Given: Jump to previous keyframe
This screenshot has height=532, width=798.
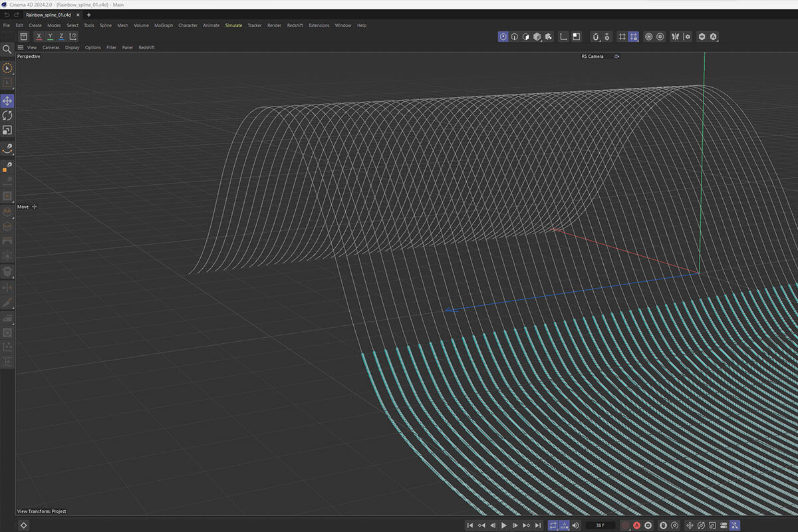Looking at the screenshot, I should [x=481, y=525].
